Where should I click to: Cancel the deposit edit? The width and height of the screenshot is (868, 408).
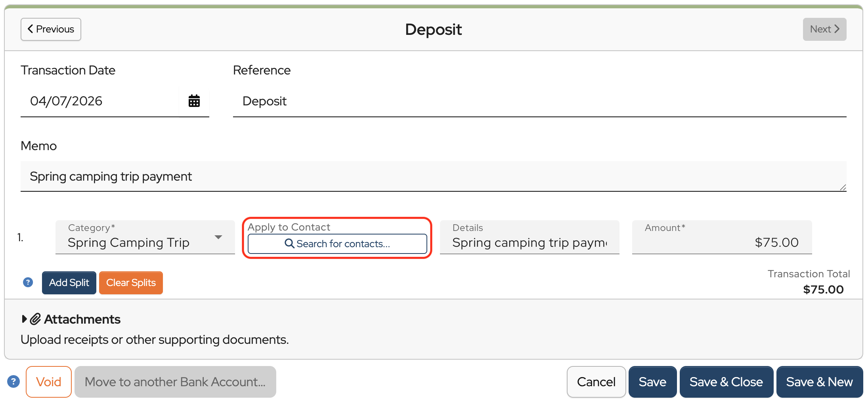[596, 382]
